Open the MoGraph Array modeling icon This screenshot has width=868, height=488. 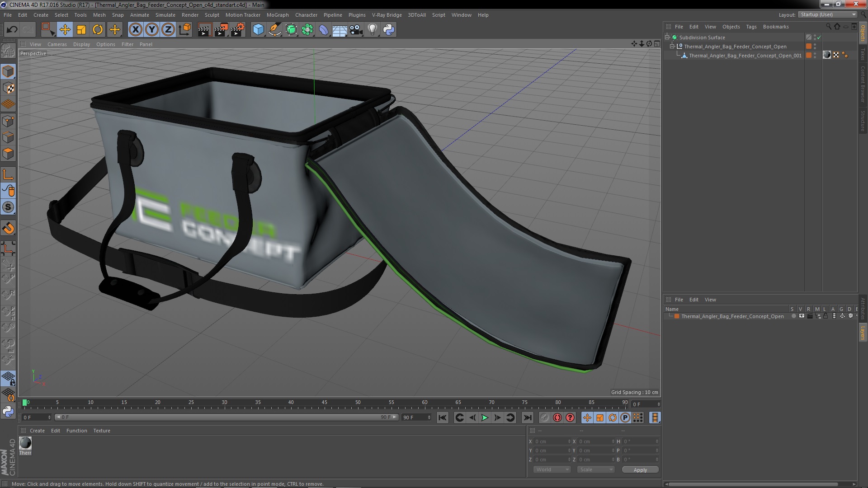(x=307, y=30)
